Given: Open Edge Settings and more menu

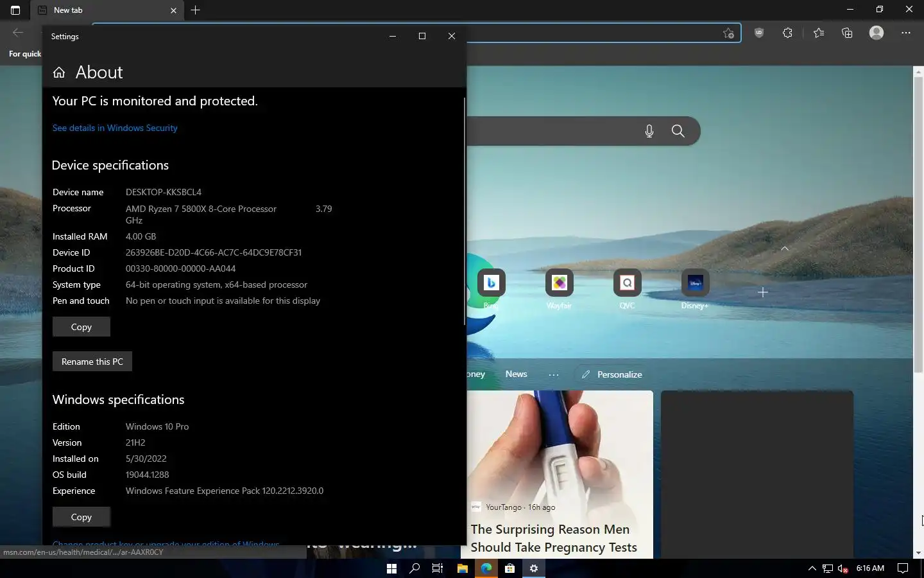Looking at the screenshot, I should (x=906, y=33).
